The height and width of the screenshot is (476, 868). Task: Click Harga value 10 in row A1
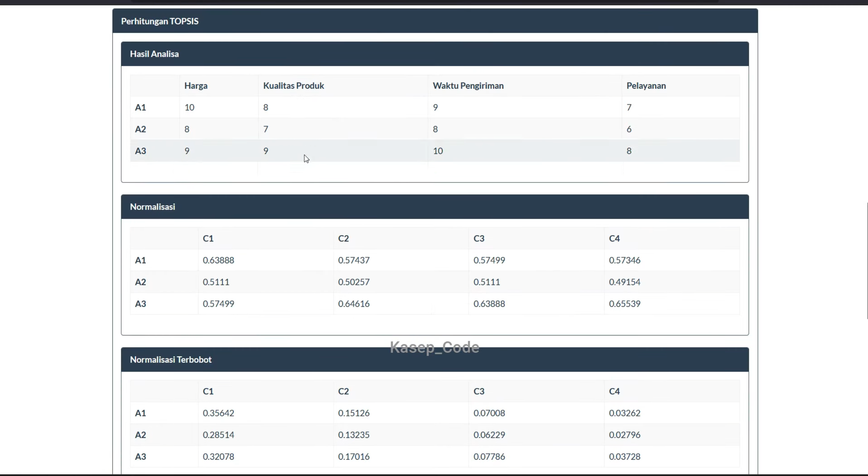[x=189, y=107]
